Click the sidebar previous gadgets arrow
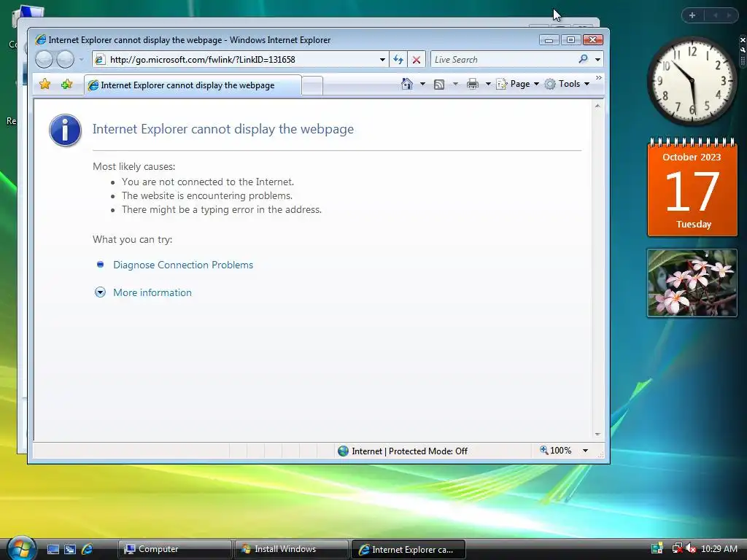 pos(715,15)
